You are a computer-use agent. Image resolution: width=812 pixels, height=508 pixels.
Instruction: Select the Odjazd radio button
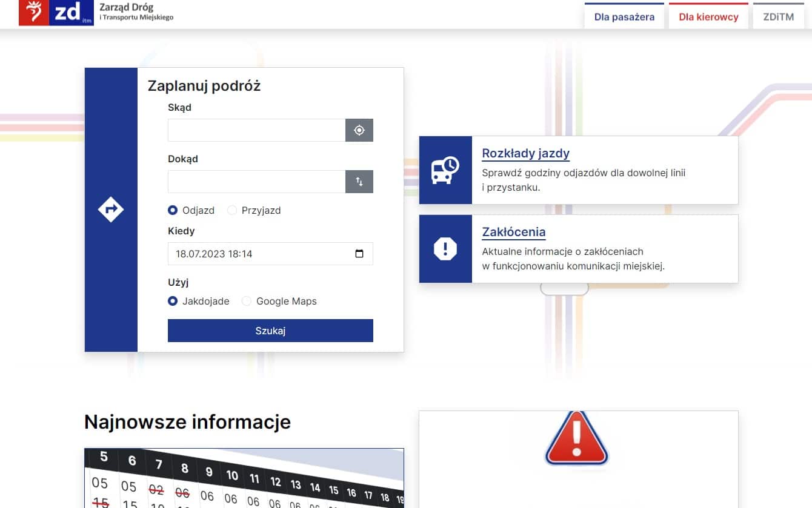click(173, 211)
